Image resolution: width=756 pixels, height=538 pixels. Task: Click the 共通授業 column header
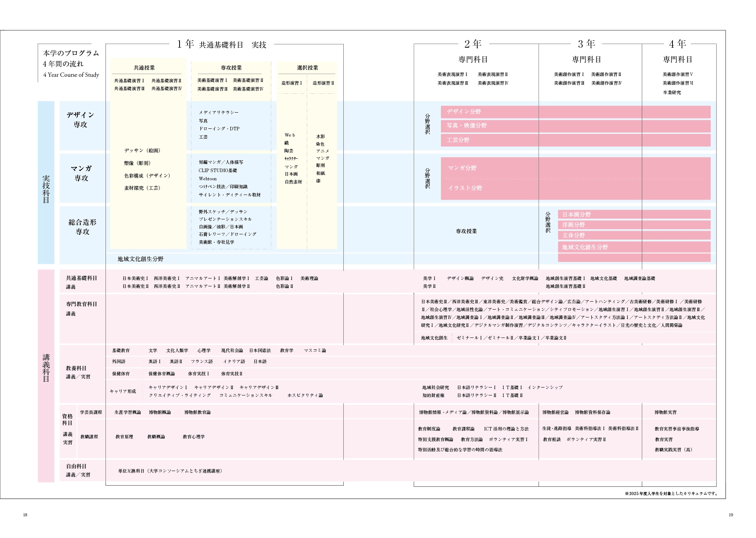[144, 68]
